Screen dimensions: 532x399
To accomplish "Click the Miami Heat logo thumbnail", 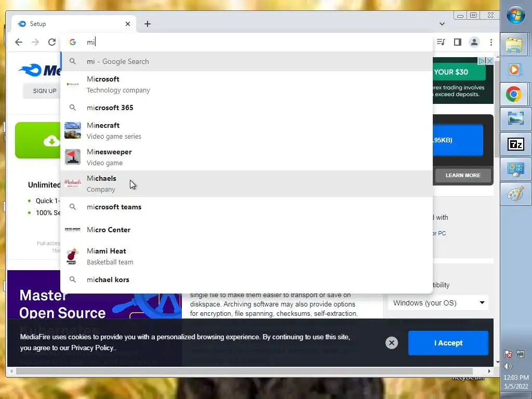I will [x=72, y=256].
